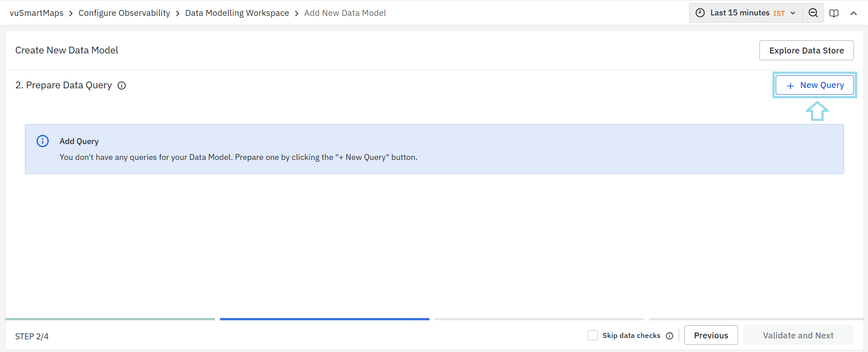
Task: Click info icon beside Prepare Data Query
Action: pos(122,86)
